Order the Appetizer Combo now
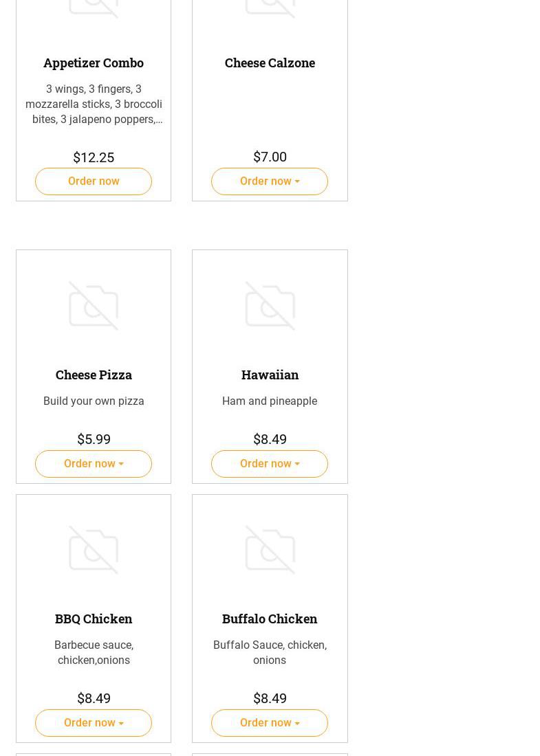The height and width of the screenshot is (756, 540). [x=94, y=181]
